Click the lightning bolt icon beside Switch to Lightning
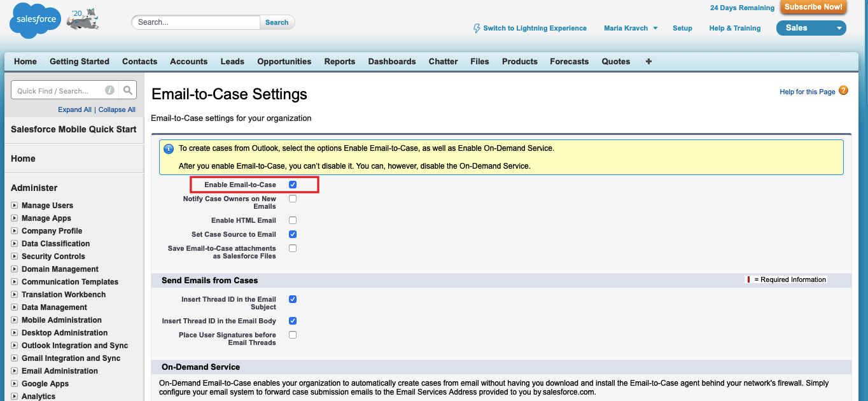The width and height of the screenshot is (868, 401). (477, 28)
